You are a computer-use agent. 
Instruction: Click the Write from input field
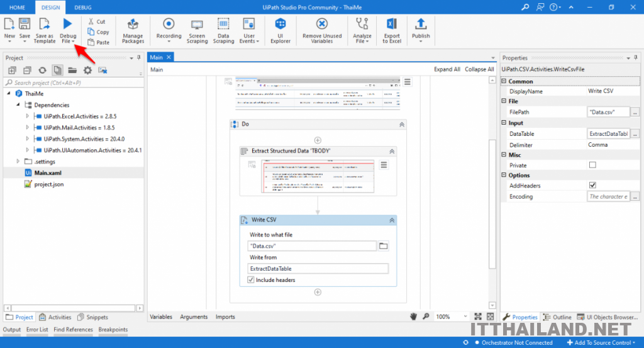(x=318, y=269)
